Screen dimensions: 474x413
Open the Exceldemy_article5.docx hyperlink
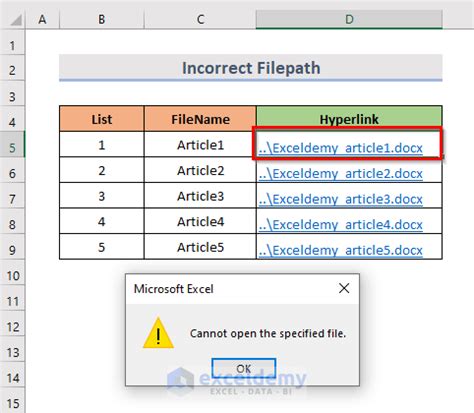pyautogui.click(x=341, y=250)
